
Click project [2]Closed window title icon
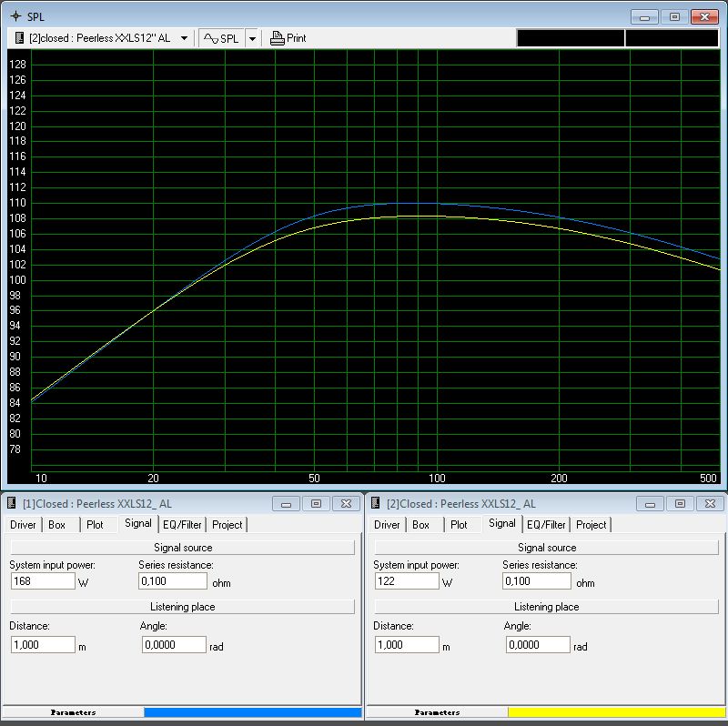375,503
